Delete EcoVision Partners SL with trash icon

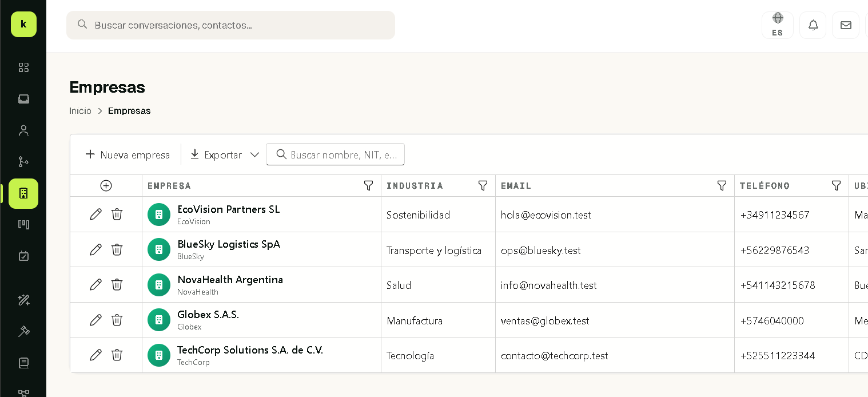pyautogui.click(x=117, y=214)
